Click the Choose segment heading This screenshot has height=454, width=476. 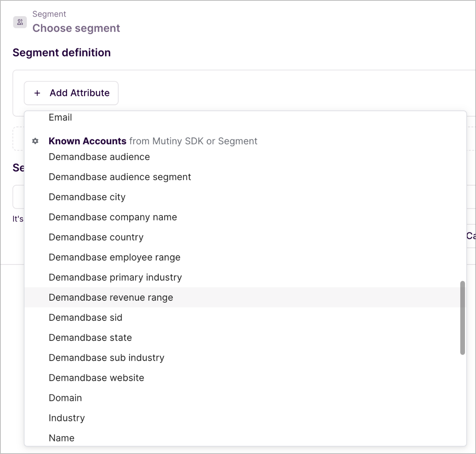76,28
